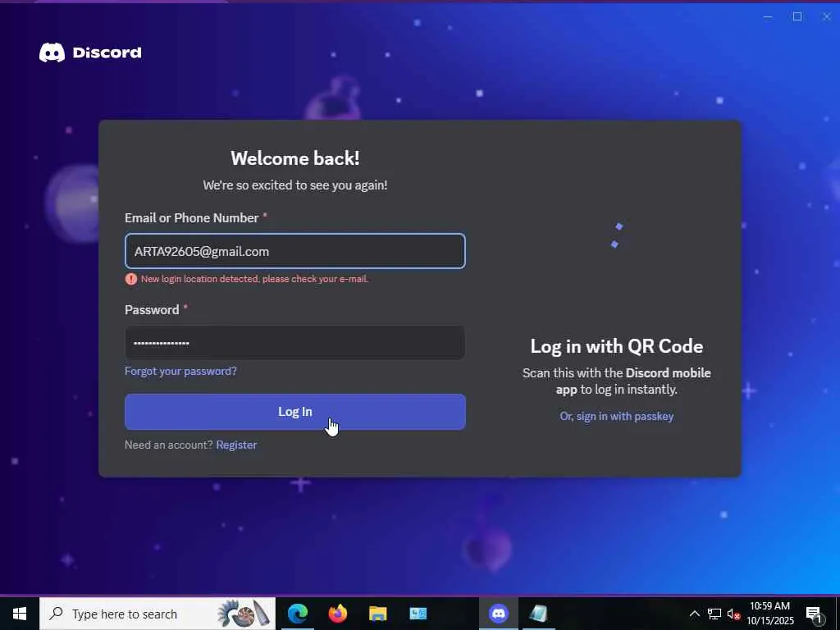The width and height of the screenshot is (840, 630).
Task: Minimize the Discord window
Action: pos(768,16)
